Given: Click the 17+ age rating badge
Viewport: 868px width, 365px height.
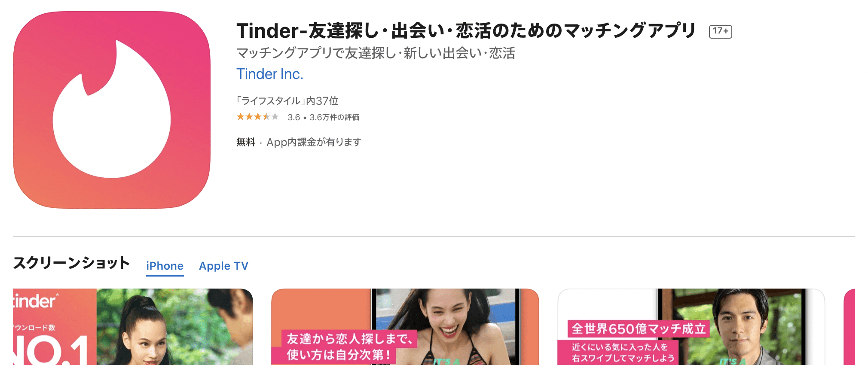Looking at the screenshot, I should pyautogui.click(x=721, y=31).
